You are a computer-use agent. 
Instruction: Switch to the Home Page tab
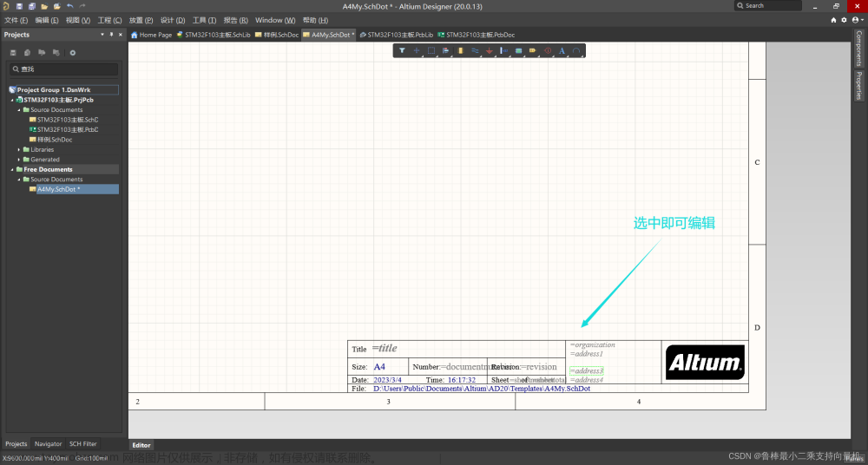[x=151, y=35]
